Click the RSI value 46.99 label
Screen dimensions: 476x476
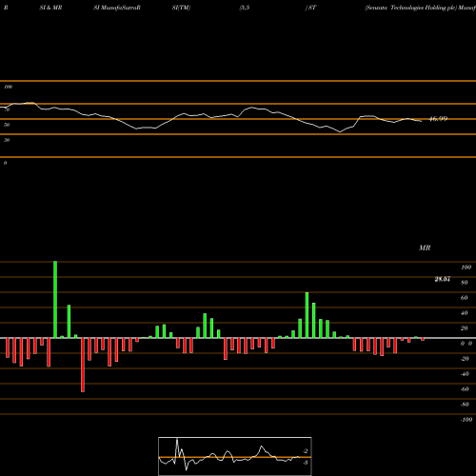[x=438, y=119]
